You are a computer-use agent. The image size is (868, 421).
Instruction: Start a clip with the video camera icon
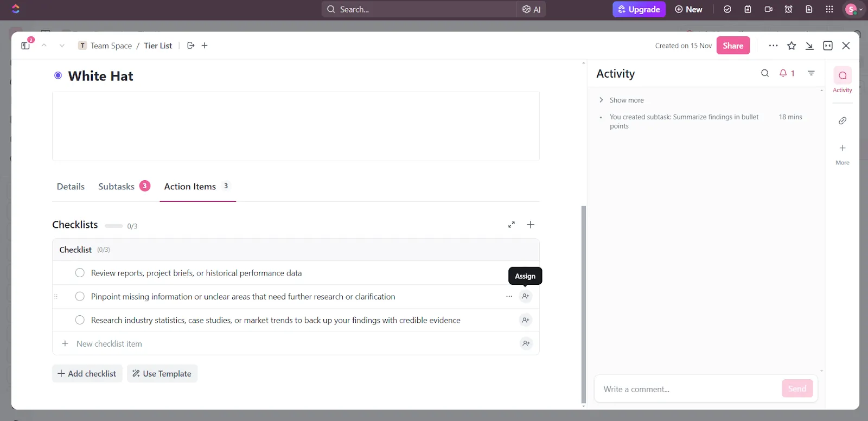[768, 9]
